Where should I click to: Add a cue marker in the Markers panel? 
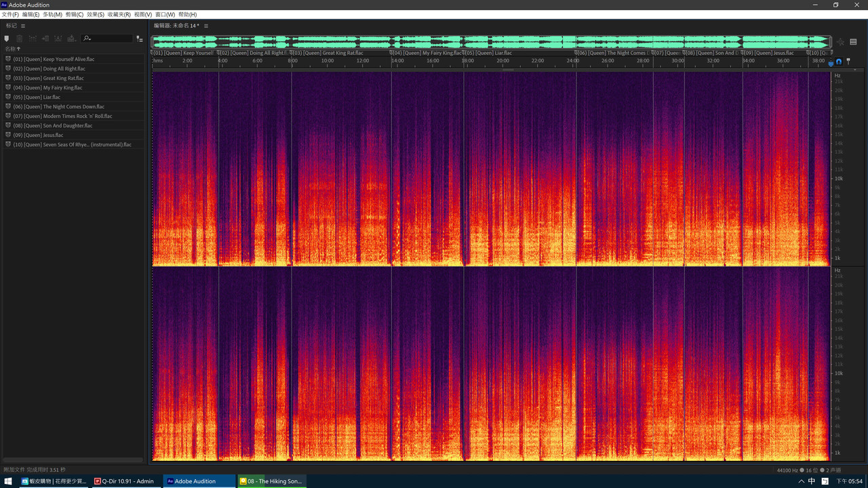7,39
